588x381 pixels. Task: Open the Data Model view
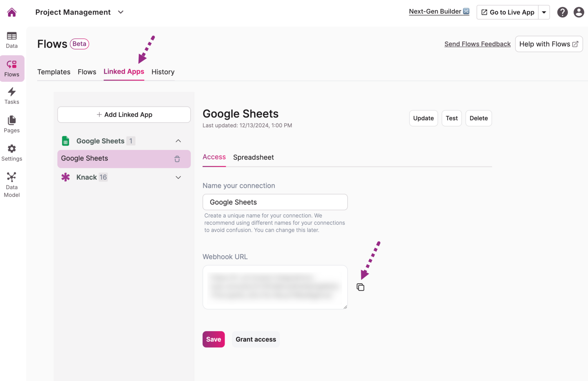pos(12,184)
